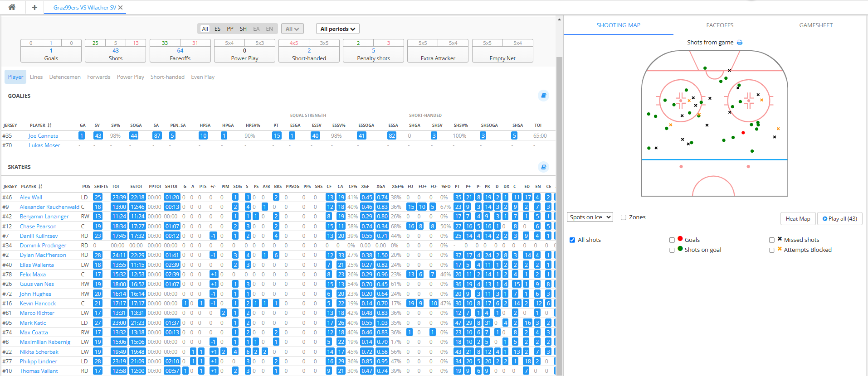Expand the Spots on ice dropdown

point(590,217)
